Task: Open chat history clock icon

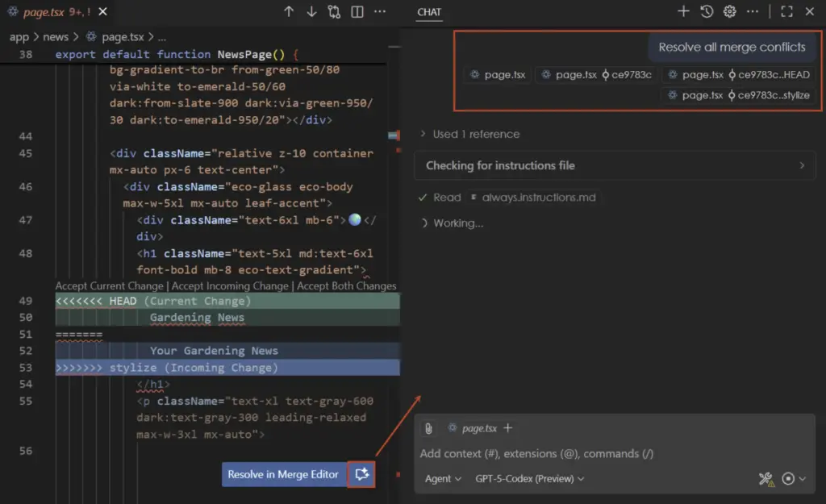Action: click(x=707, y=11)
